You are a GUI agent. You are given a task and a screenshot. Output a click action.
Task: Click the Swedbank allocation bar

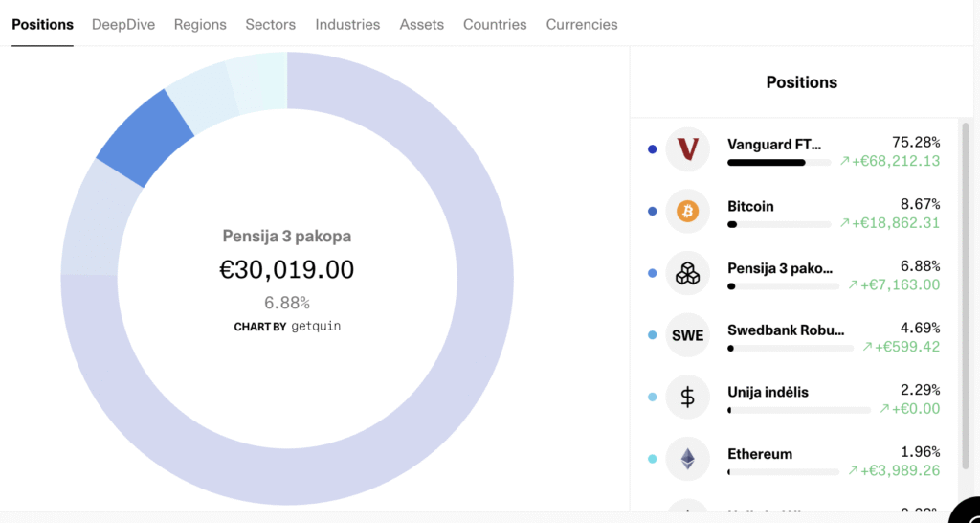pos(791,349)
